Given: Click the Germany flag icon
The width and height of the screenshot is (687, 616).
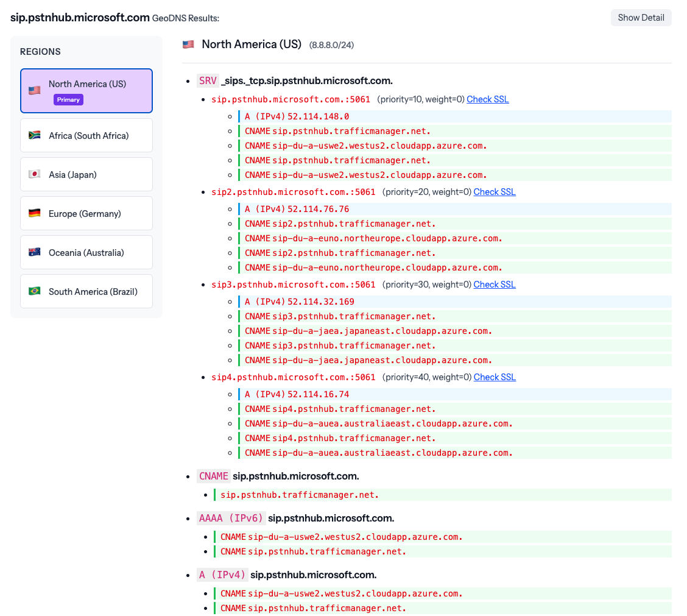Looking at the screenshot, I should pyautogui.click(x=35, y=214).
